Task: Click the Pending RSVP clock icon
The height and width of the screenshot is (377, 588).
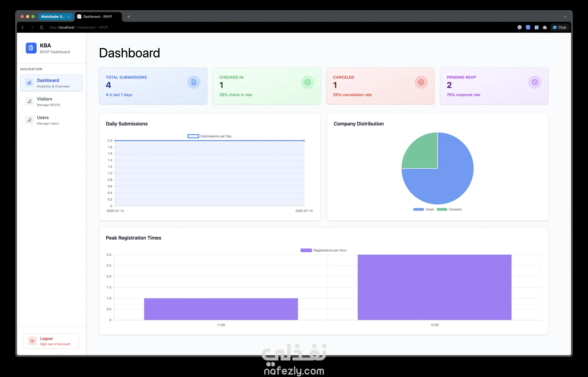Action: pyautogui.click(x=535, y=82)
